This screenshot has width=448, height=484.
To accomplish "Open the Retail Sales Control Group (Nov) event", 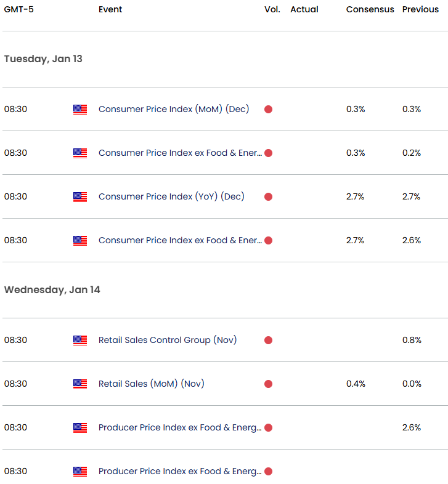I will (x=168, y=340).
